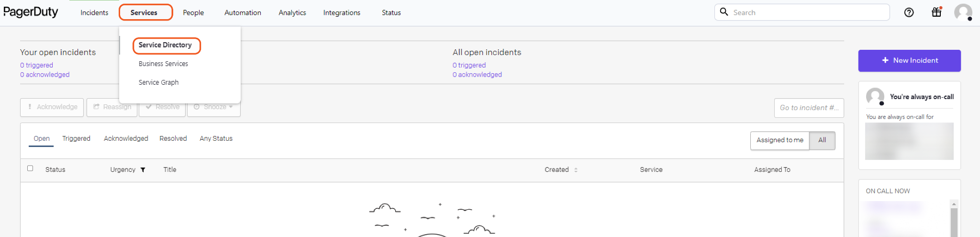Click the Status column header

(x=55, y=169)
